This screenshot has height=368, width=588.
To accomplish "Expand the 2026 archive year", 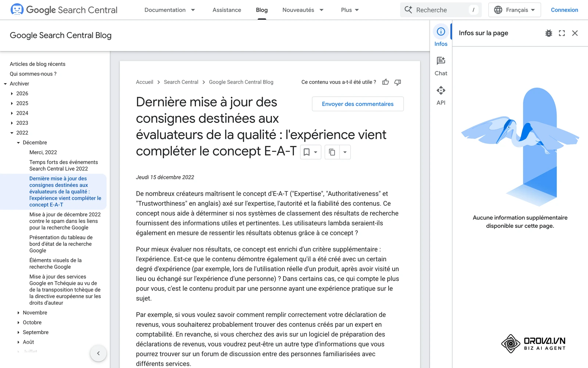I will (12, 93).
